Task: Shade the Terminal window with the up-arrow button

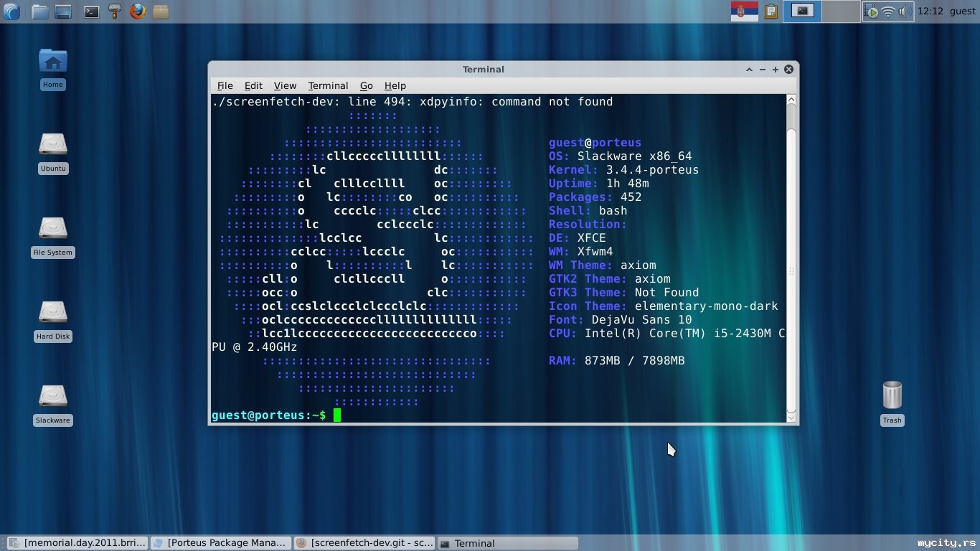Action: click(x=749, y=70)
